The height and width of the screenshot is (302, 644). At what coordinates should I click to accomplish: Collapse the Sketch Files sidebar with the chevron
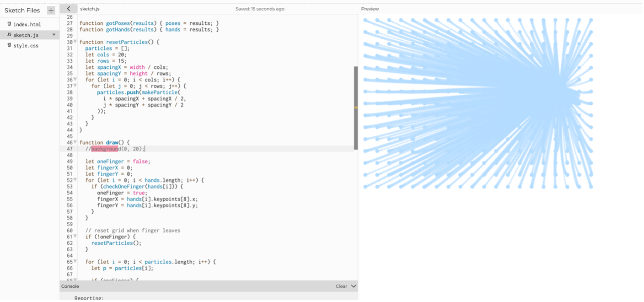pos(69,9)
